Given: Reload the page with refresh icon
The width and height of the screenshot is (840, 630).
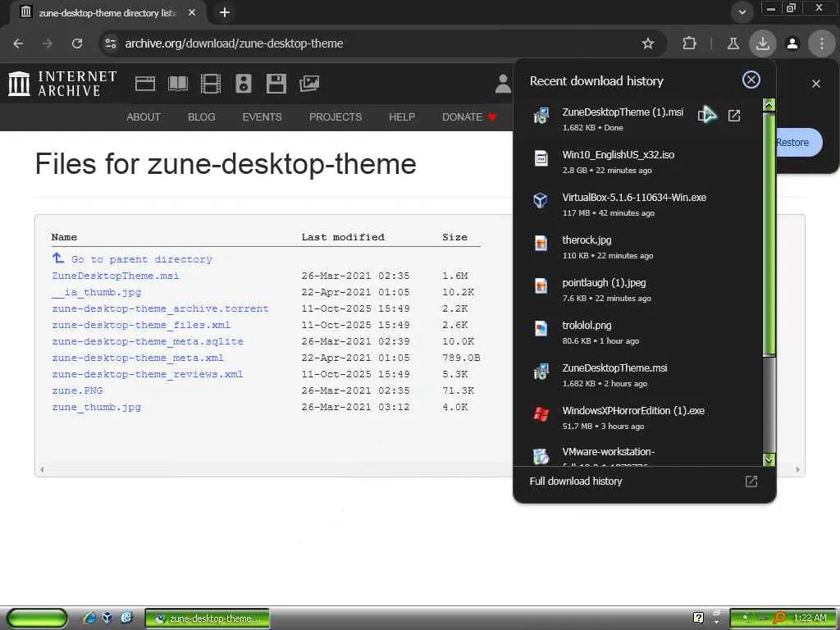Looking at the screenshot, I should click(77, 43).
